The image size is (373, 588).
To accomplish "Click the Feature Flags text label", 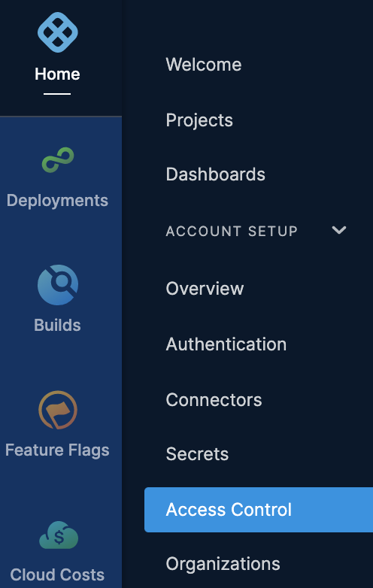I will click(57, 450).
